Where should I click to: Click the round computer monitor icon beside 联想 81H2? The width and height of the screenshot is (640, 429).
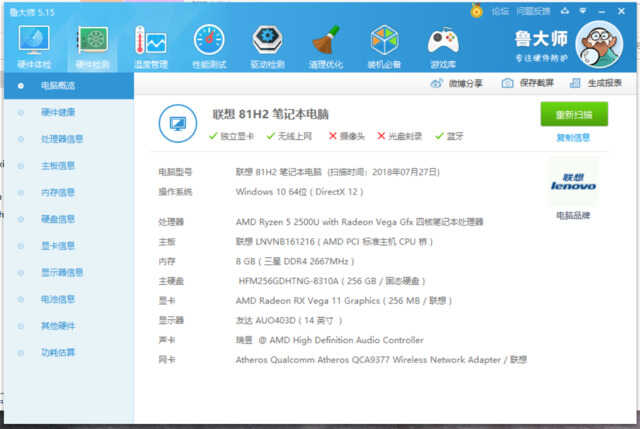coord(178,123)
